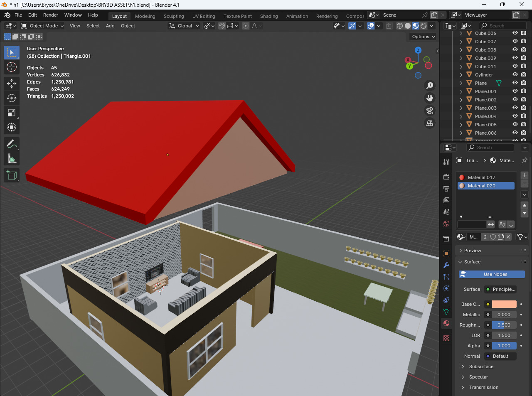Image resolution: width=532 pixels, height=396 pixels.
Task: Select Material.017 slot
Action: pyautogui.click(x=486, y=177)
